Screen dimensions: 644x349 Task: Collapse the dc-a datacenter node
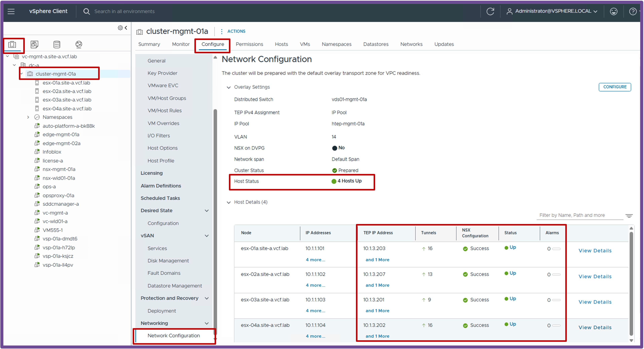14,65
